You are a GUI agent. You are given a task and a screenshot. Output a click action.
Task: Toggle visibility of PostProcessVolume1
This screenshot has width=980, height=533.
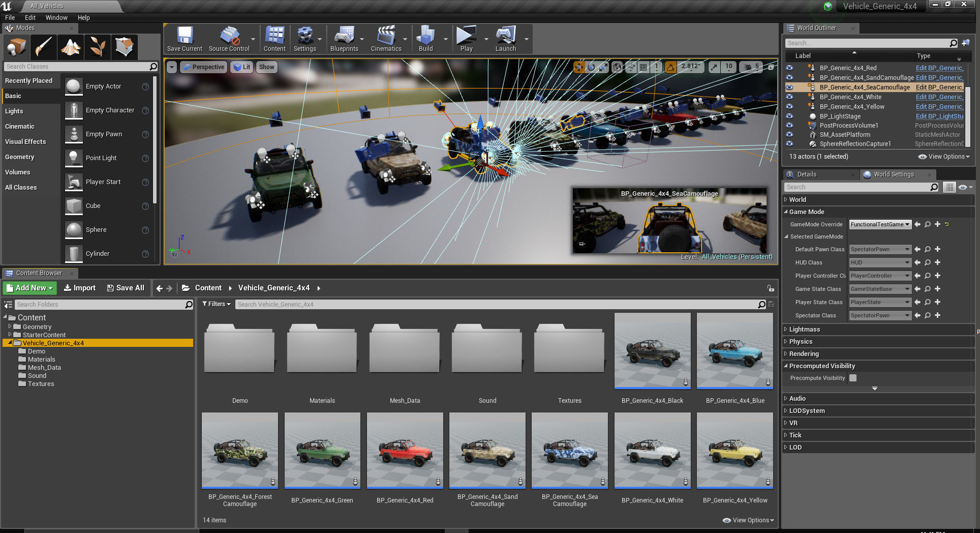(789, 125)
